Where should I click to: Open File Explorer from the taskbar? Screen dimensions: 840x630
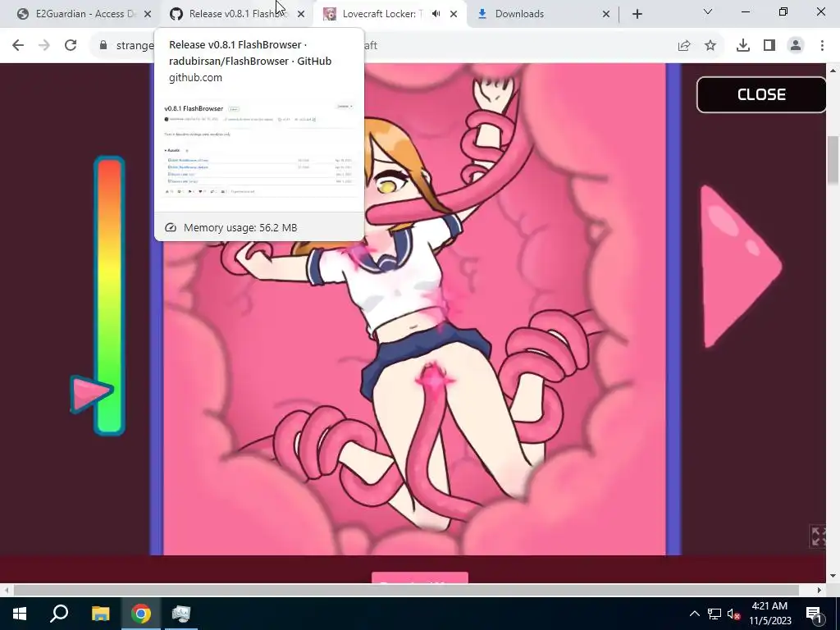[100, 614]
